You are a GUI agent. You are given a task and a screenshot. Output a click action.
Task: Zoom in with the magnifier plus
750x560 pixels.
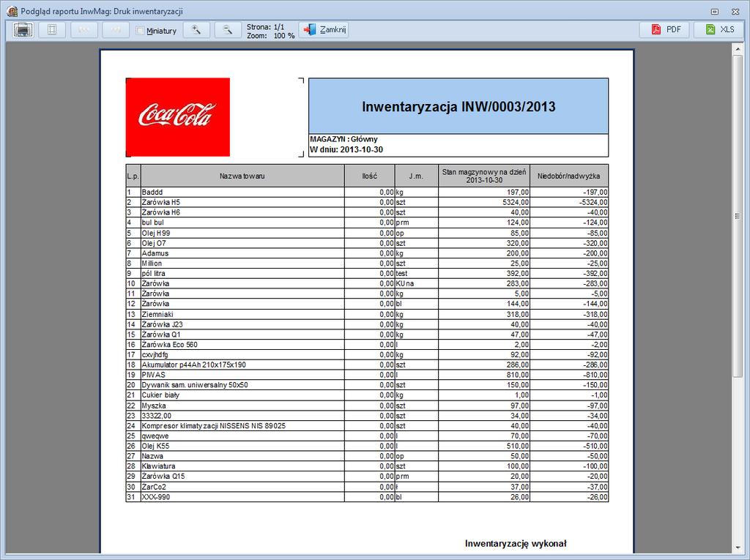pyautogui.click(x=196, y=30)
